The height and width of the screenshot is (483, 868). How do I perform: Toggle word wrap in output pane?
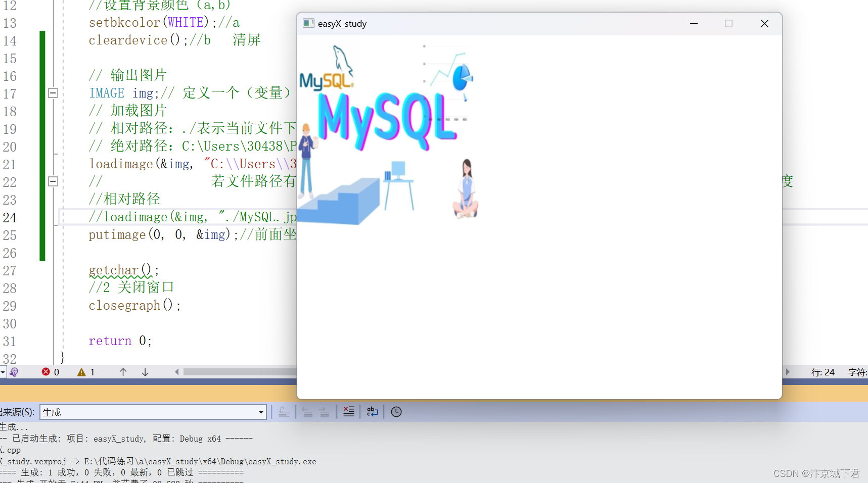[x=373, y=412]
